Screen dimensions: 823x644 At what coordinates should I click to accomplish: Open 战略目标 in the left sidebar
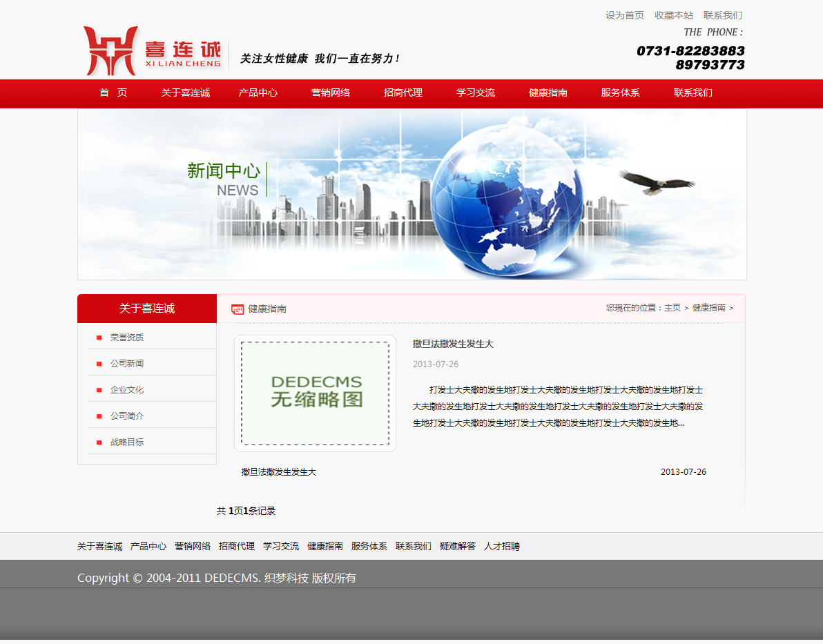click(127, 442)
